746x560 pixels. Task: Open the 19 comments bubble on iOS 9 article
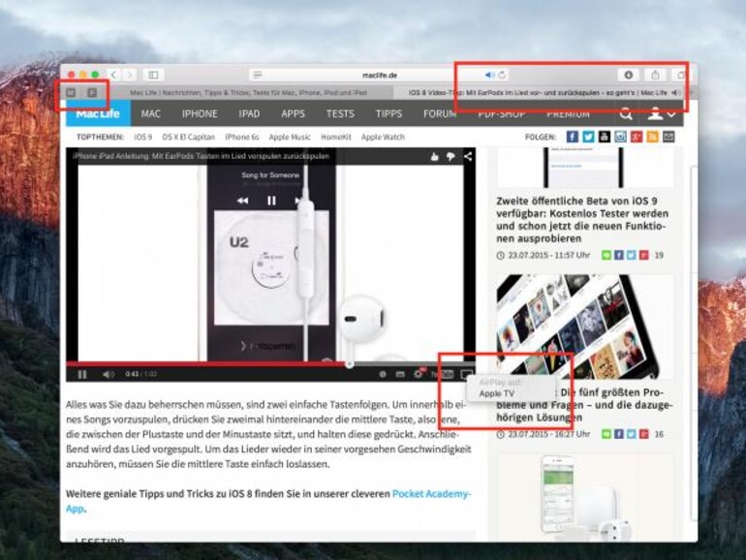pos(606,256)
